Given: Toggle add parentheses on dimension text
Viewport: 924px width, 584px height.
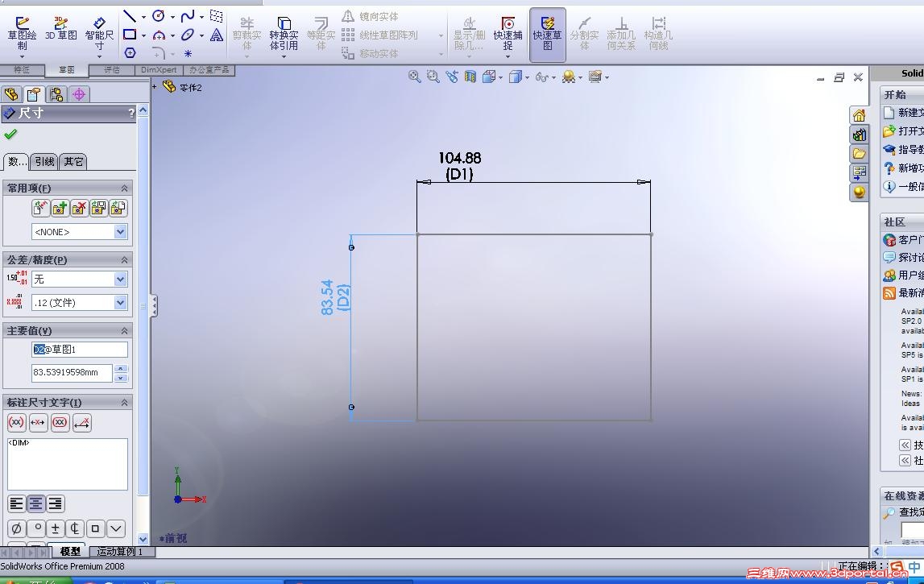Looking at the screenshot, I should click(16, 423).
